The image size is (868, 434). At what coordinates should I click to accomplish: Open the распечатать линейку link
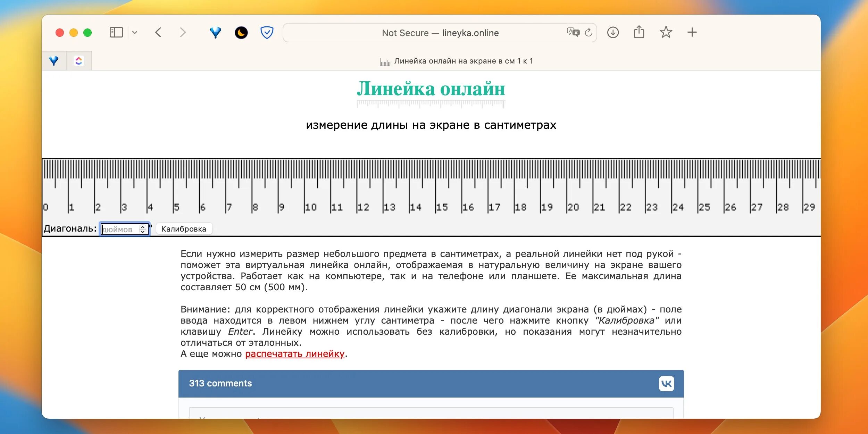point(295,354)
